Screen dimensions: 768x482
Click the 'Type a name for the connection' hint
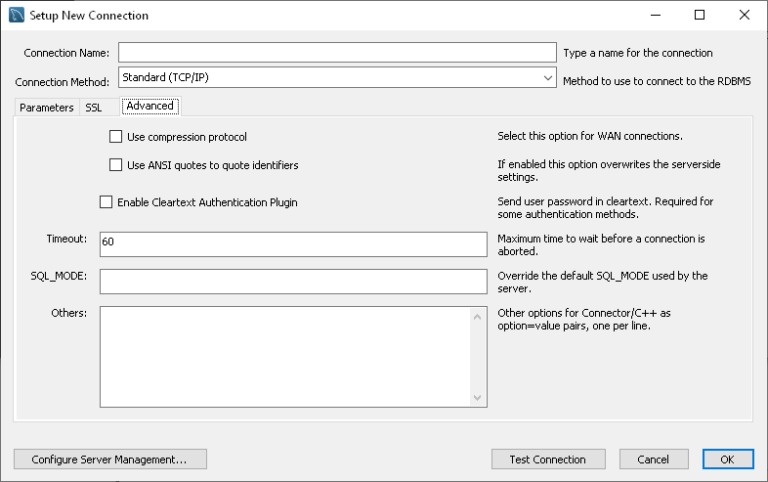[638, 53]
